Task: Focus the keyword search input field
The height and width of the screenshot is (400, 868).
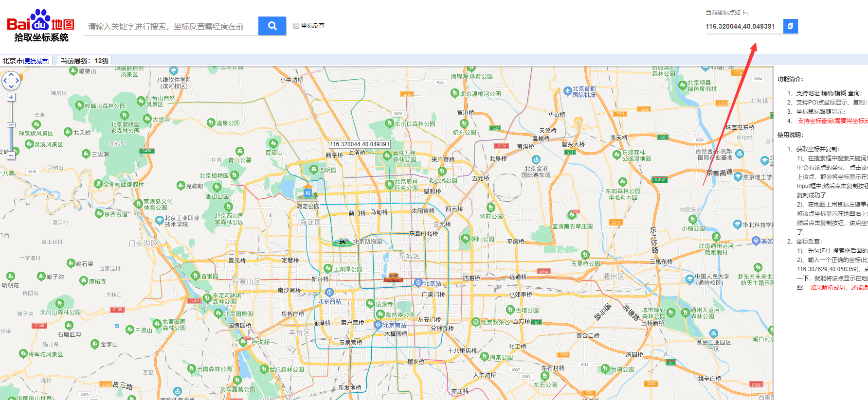Action: coord(172,26)
